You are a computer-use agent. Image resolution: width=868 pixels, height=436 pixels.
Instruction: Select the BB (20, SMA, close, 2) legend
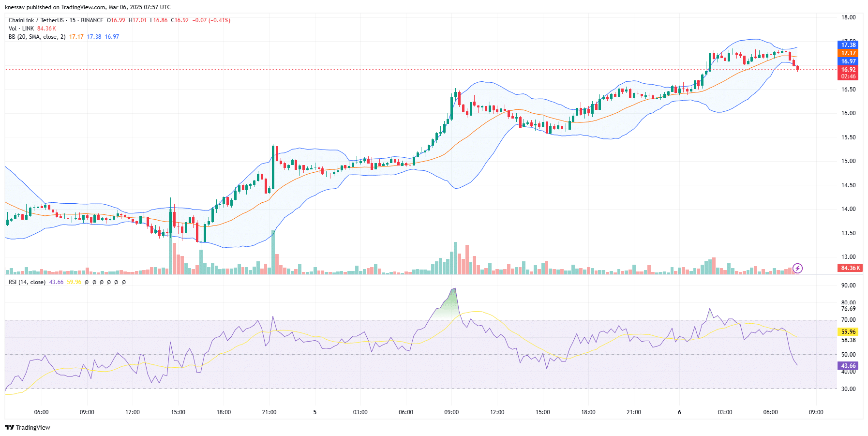[37, 37]
